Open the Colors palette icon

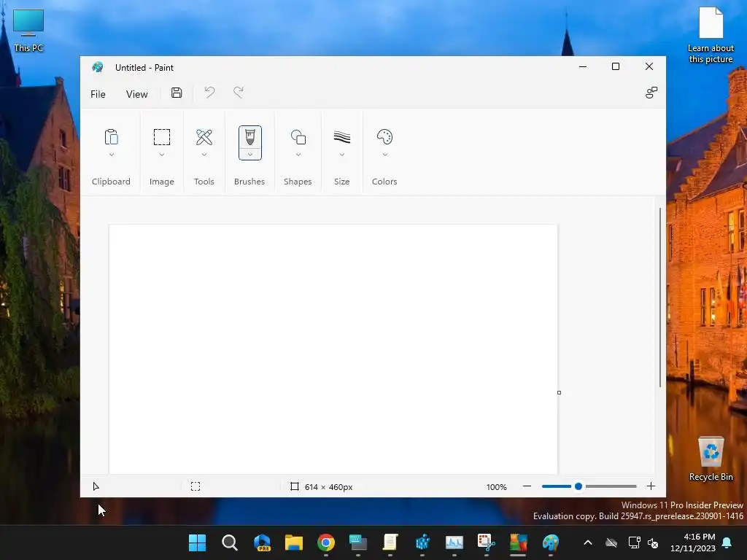(384, 137)
